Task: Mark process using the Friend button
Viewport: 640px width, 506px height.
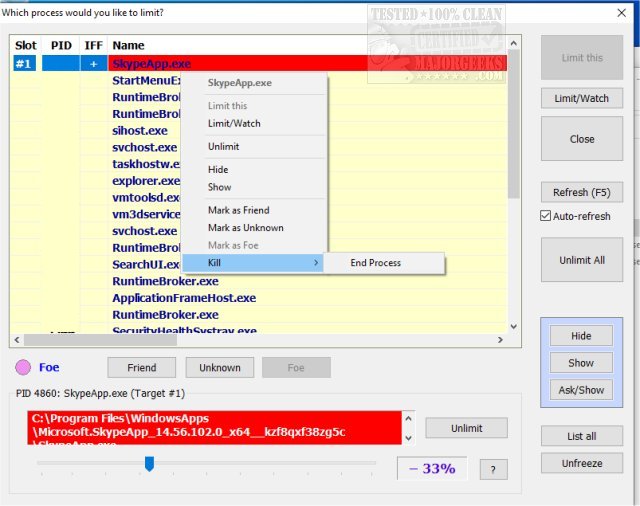Action: pyautogui.click(x=142, y=368)
